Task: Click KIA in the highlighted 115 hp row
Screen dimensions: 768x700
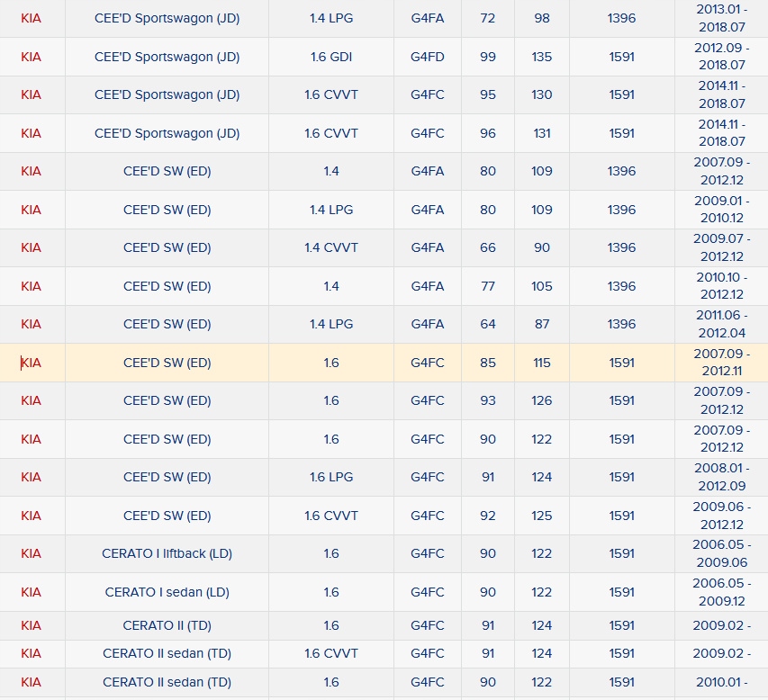Action: click(x=31, y=363)
